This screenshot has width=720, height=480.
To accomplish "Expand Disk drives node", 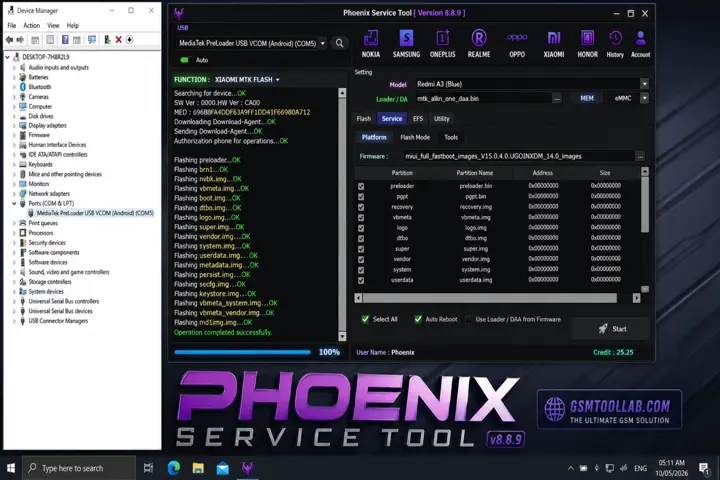I will click(14, 116).
